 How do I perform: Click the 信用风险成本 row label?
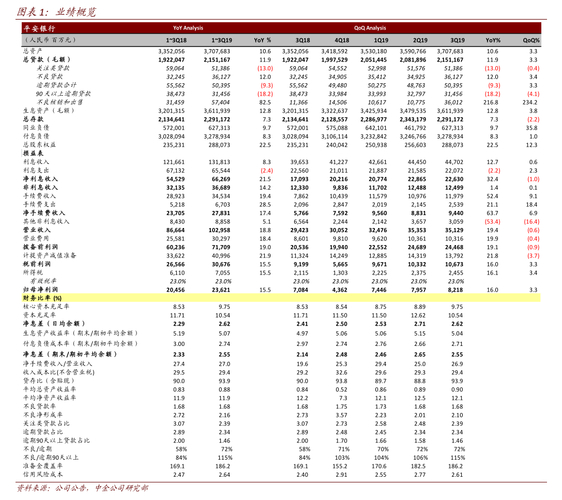[x=43, y=475]
